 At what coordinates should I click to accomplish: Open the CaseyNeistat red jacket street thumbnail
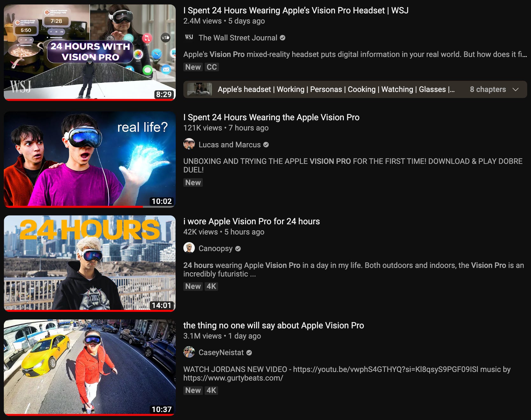pos(89,367)
